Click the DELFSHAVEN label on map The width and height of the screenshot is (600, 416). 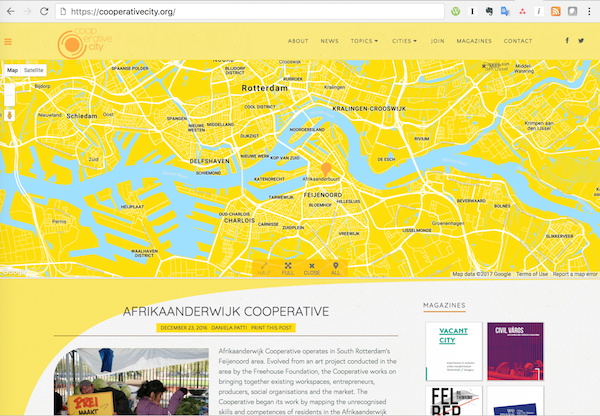(210, 161)
